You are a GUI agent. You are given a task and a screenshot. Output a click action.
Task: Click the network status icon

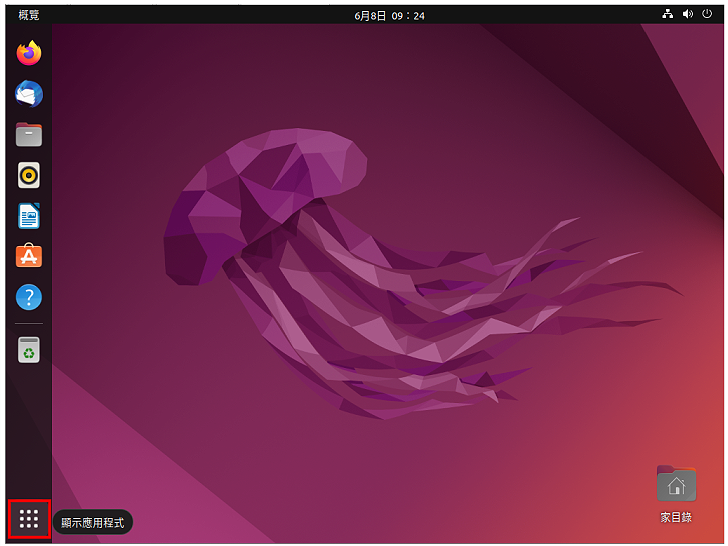point(668,14)
